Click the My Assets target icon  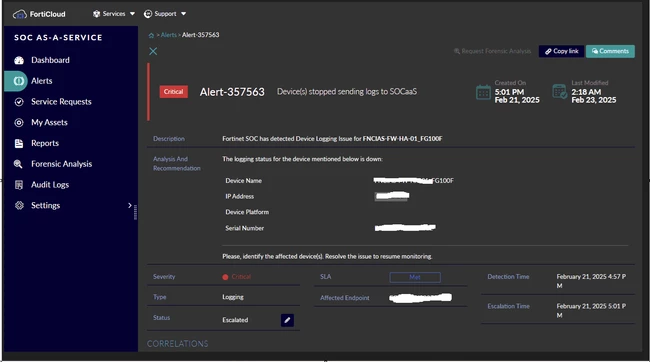(19, 123)
